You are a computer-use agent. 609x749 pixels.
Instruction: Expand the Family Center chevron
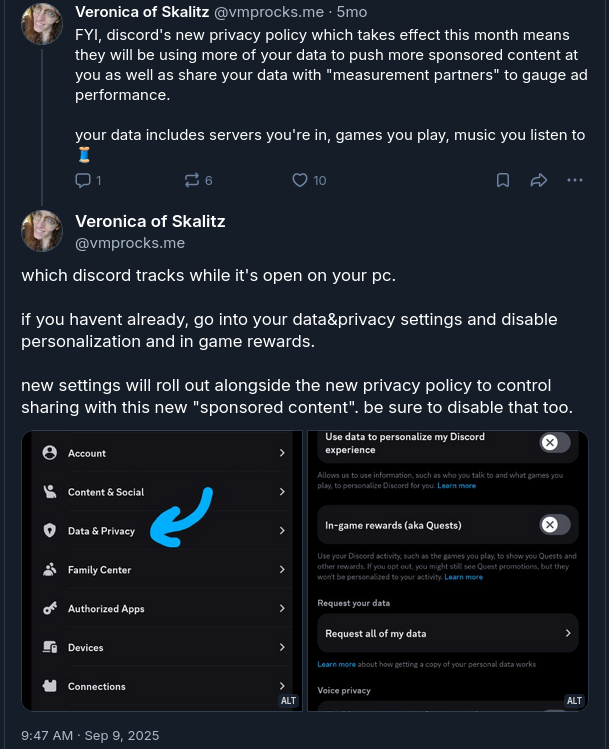pyautogui.click(x=282, y=570)
